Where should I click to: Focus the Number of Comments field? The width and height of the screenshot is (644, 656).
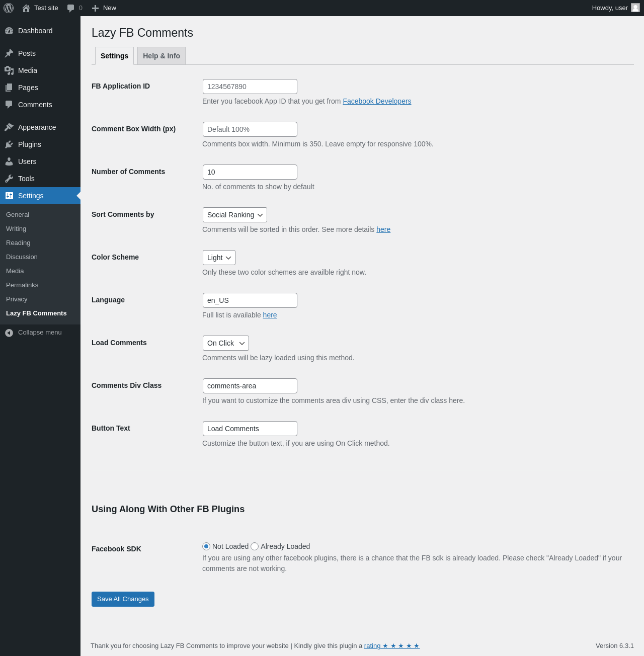[250, 172]
